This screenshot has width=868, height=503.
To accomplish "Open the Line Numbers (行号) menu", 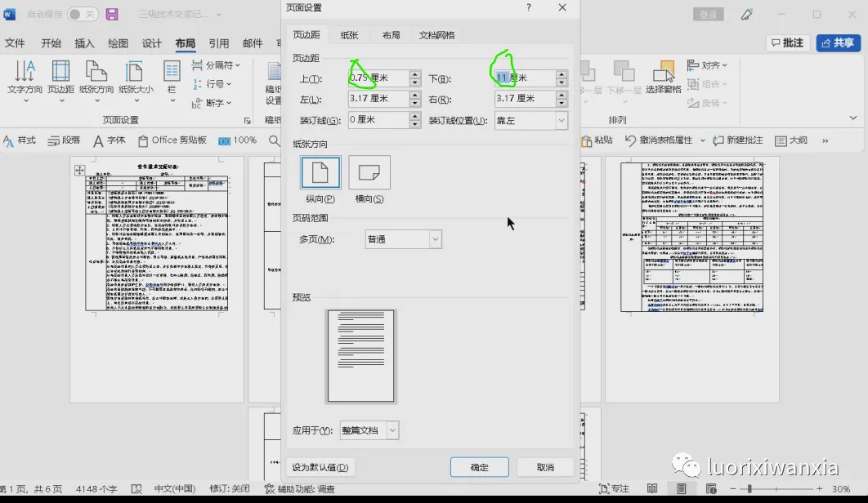I will [212, 84].
